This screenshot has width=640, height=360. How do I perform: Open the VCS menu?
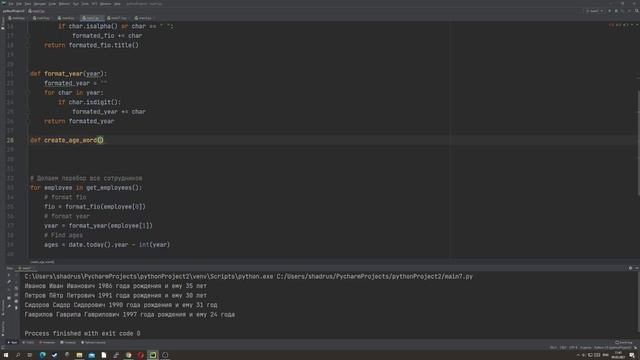coord(94,4)
